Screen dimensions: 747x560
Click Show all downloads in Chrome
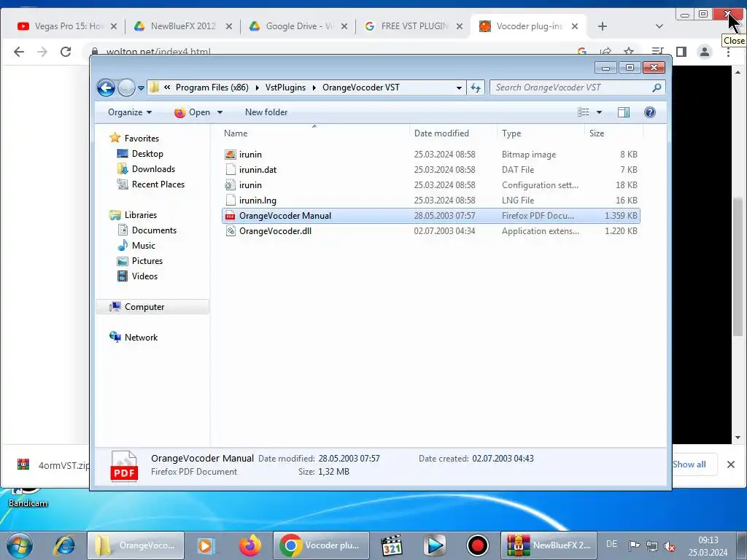(x=689, y=464)
